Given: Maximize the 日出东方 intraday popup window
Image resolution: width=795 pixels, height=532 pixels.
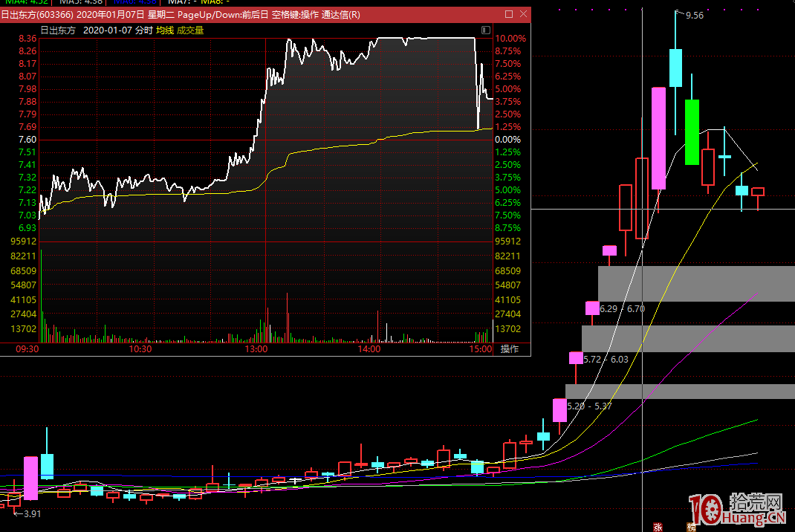Looking at the screenshot, I should coord(508,15).
